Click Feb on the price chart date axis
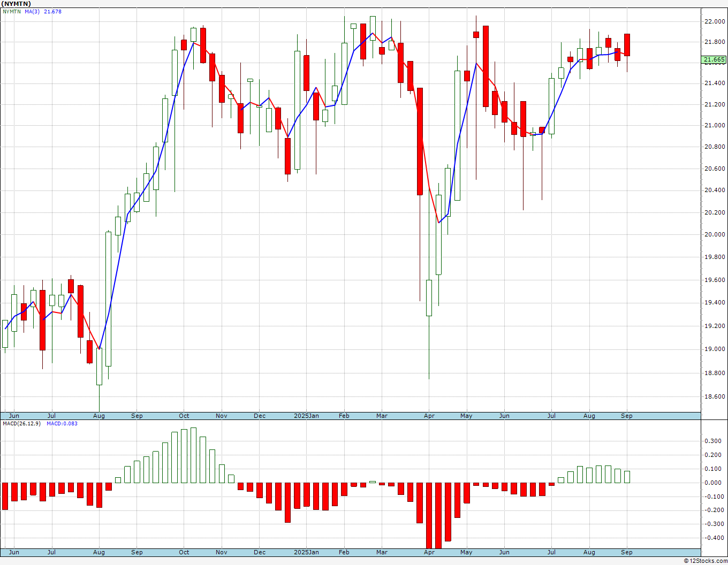 point(344,416)
